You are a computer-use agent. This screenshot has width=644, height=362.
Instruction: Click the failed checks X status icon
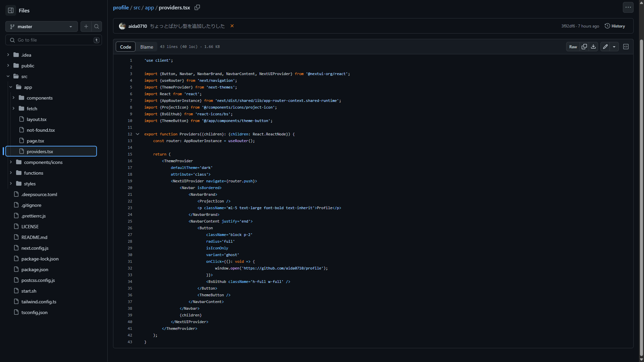tap(232, 26)
